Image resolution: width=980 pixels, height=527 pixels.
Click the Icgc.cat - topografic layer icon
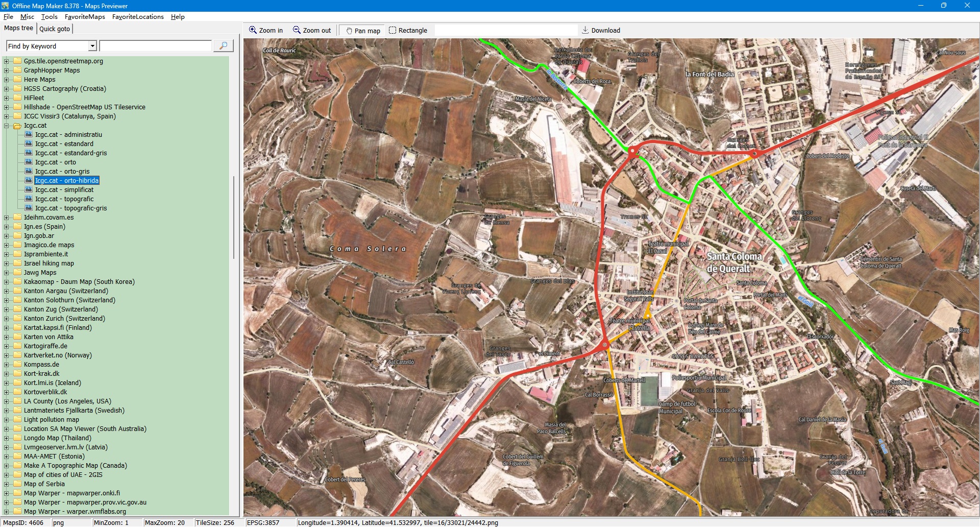click(x=29, y=199)
